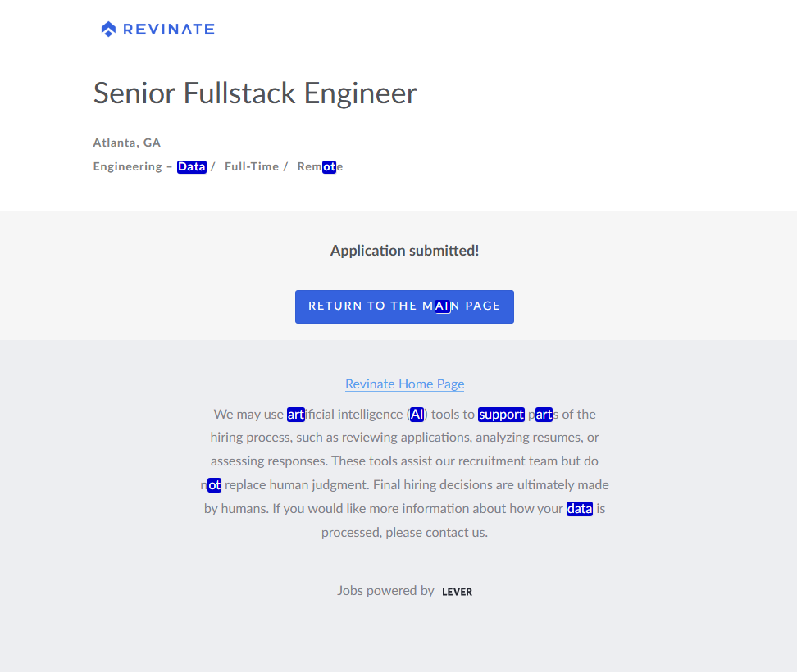Open the Revinate Home Page link

(x=404, y=384)
